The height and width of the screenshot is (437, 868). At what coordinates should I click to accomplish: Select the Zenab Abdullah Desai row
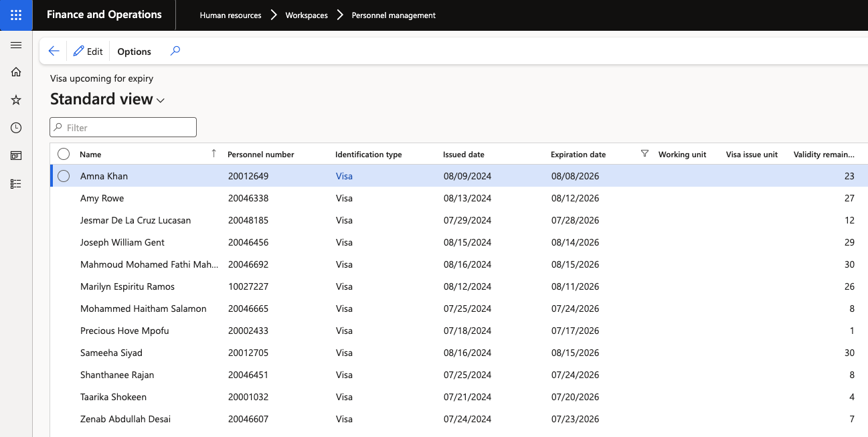click(x=459, y=419)
